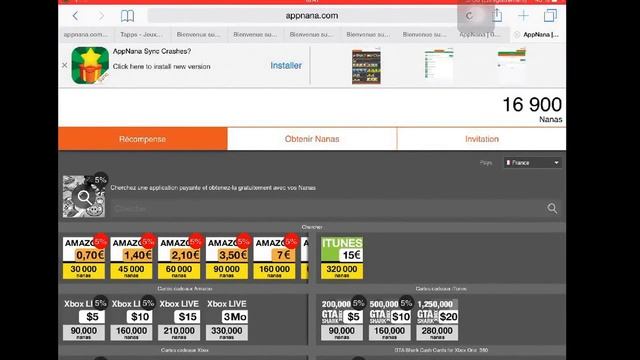Screen dimensions: 640x360
Task: Open the first page preview thumbnail in banner
Action: 366,66
